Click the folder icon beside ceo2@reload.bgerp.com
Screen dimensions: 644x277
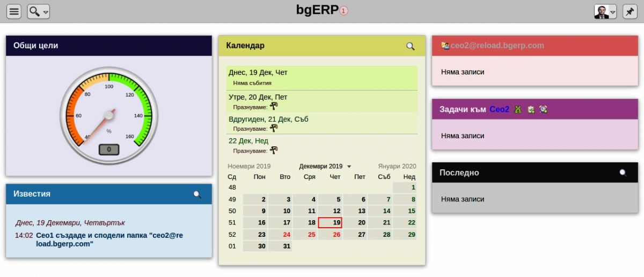click(445, 46)
